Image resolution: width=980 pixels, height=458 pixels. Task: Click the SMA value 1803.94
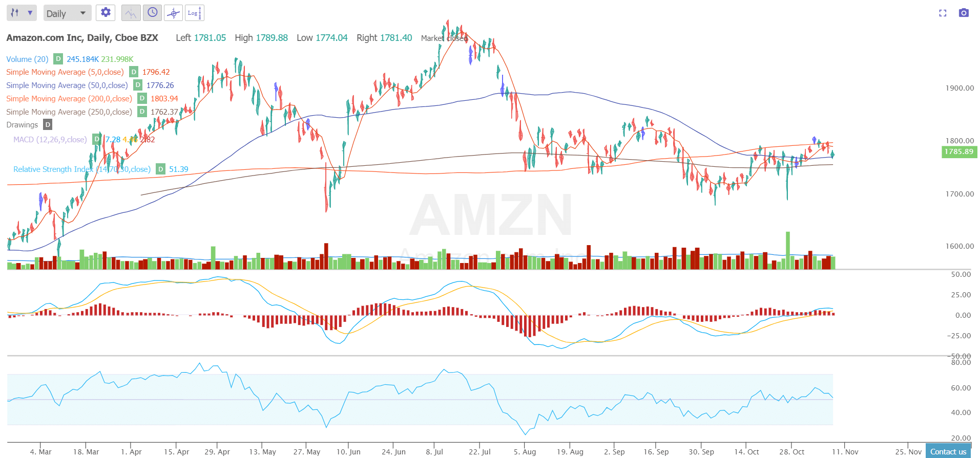point(164,99)
